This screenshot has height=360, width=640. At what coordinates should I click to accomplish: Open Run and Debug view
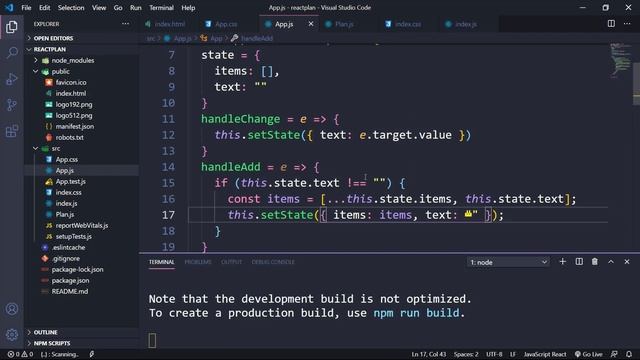[12, 79]
